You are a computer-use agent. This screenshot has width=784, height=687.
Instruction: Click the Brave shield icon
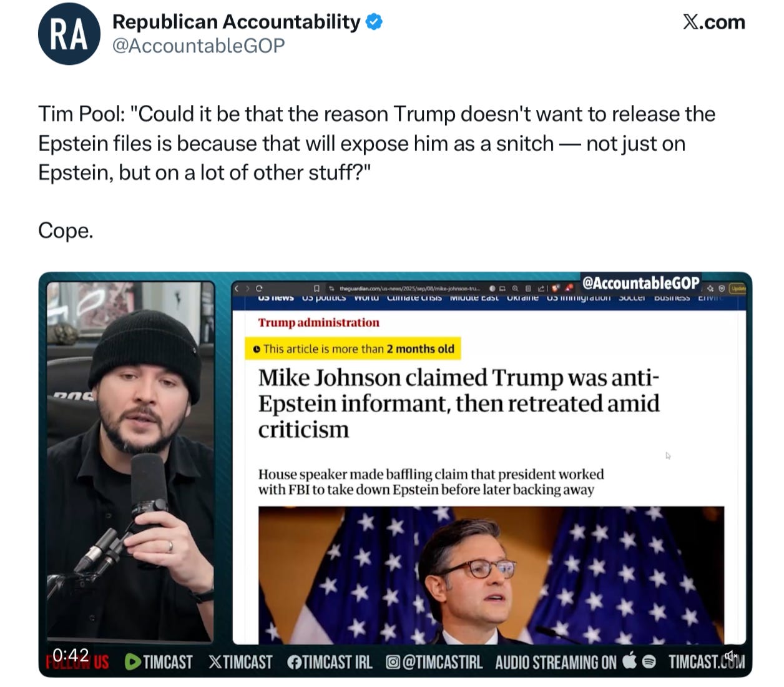(555, 289)
